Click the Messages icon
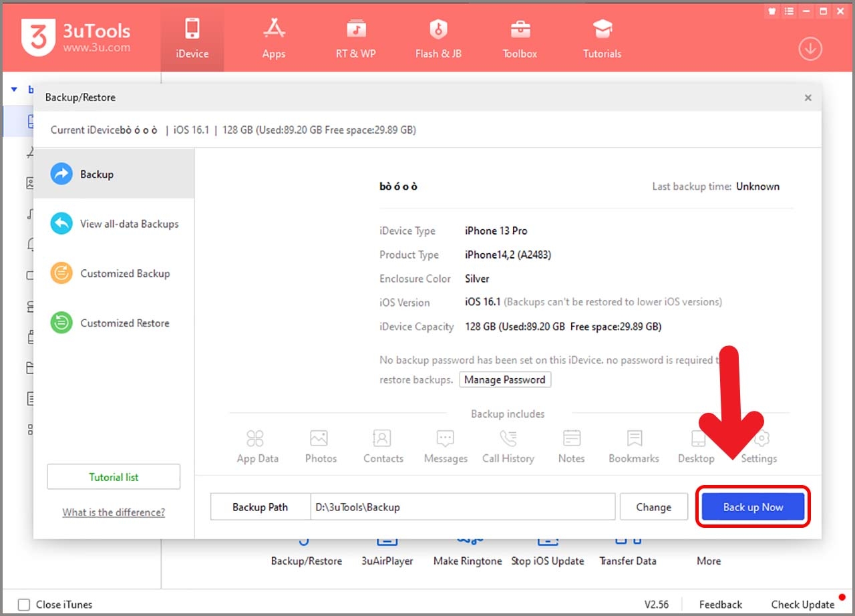Screen dimensions: 855x616 (446, 438)
